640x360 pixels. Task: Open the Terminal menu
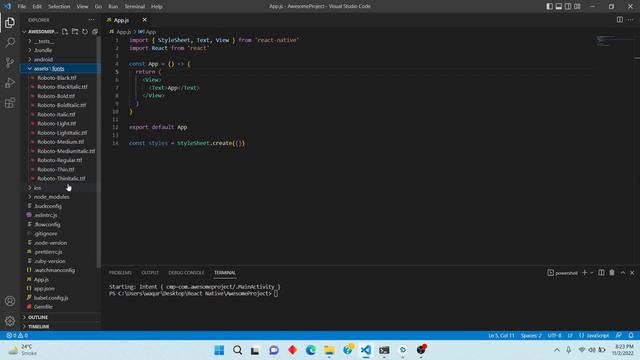coord(134,6)
